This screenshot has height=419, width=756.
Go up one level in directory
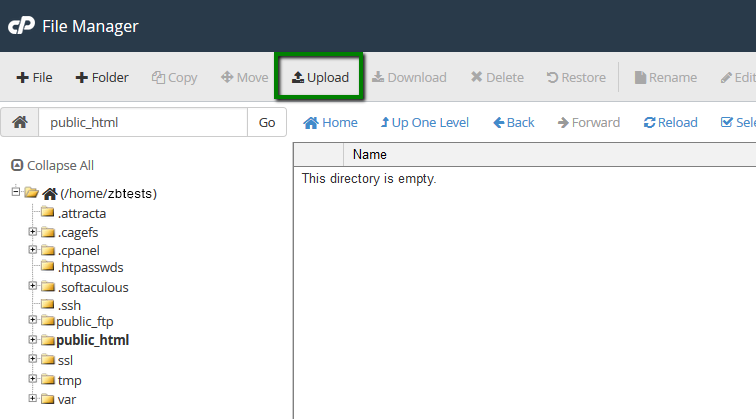[x=424, y=123]
